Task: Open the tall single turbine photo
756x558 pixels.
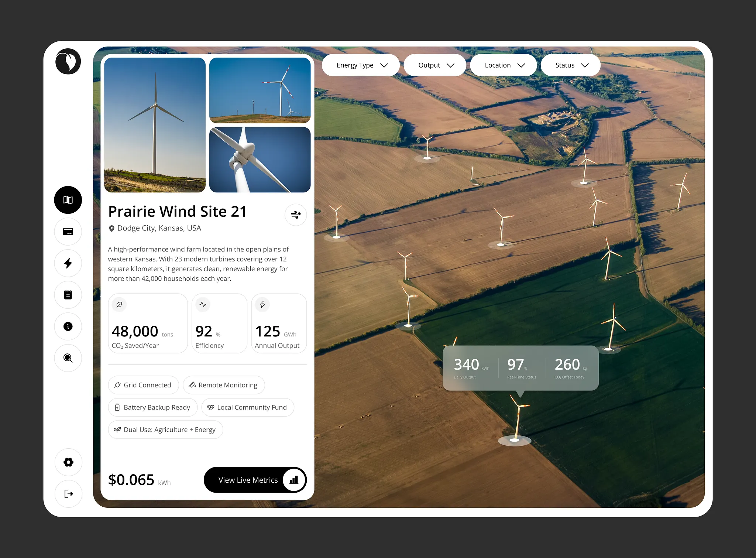Action: pos(155,125)
